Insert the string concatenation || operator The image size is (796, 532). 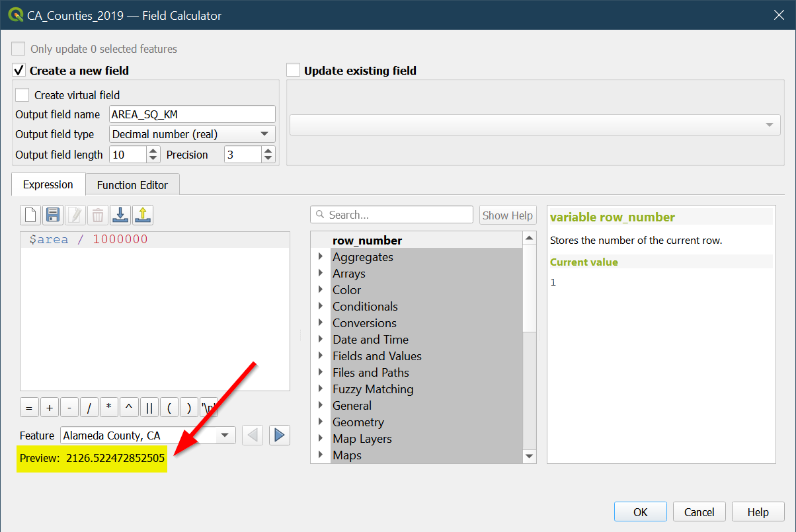149,408
